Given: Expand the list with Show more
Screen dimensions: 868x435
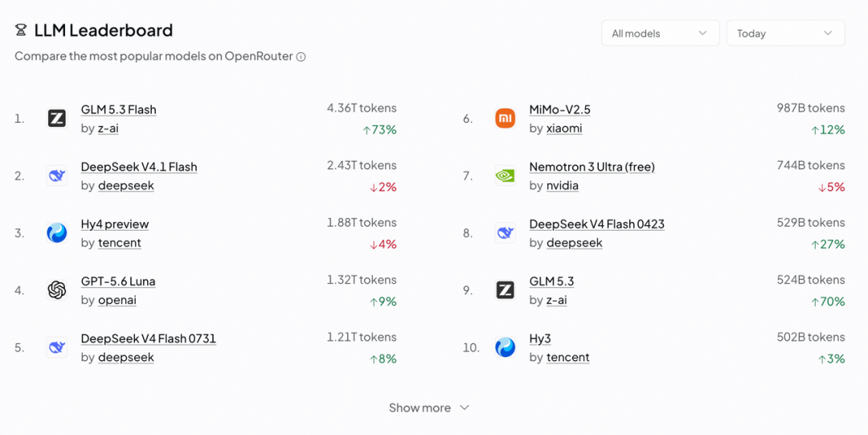Looking at the screenshot, I should 429,408.
